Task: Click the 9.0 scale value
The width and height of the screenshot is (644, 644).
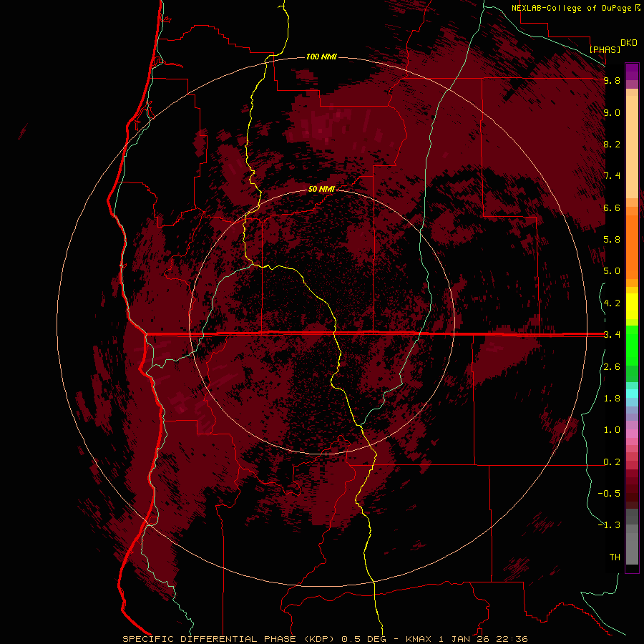Action: [x=612, y=112]
